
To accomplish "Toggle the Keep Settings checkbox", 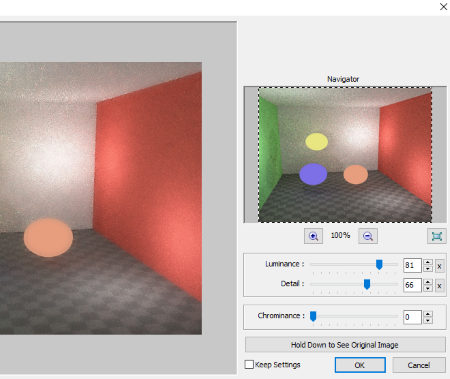I will tap(249, 364).
